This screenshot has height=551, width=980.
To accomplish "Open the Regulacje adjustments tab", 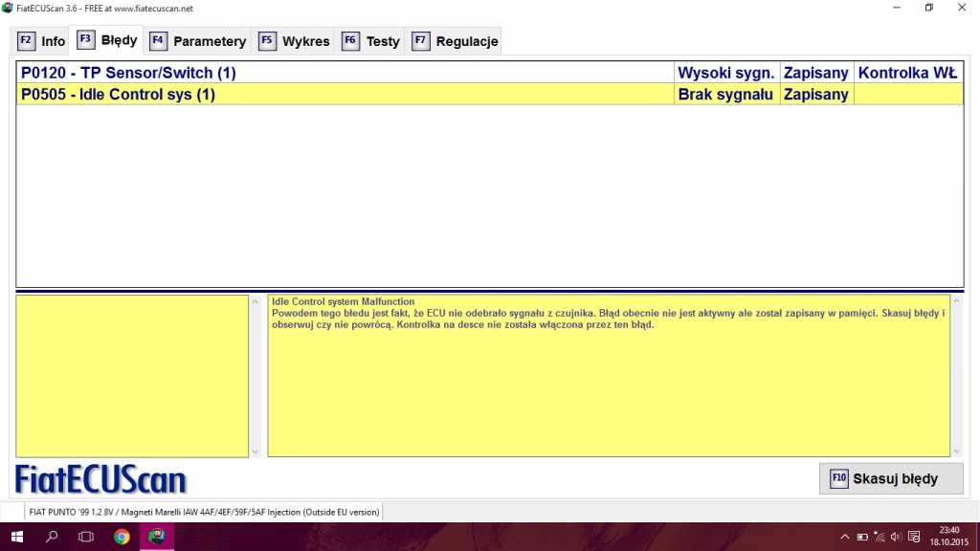I will [456, 41].
